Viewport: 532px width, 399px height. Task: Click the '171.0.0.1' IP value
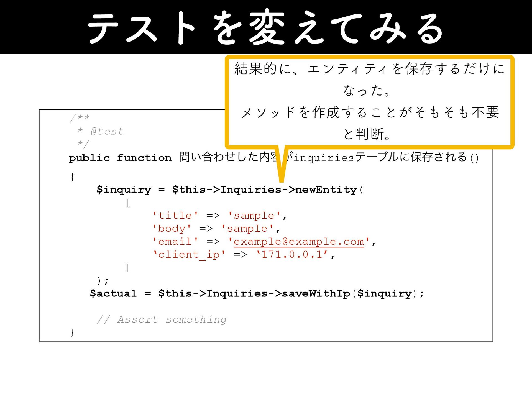coord(292,254)
